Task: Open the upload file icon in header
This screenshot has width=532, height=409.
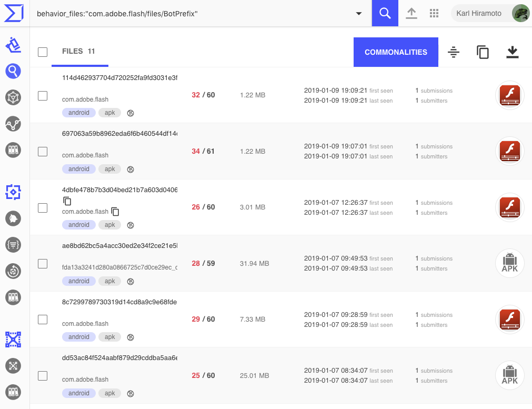Action: tap(411, 13)
